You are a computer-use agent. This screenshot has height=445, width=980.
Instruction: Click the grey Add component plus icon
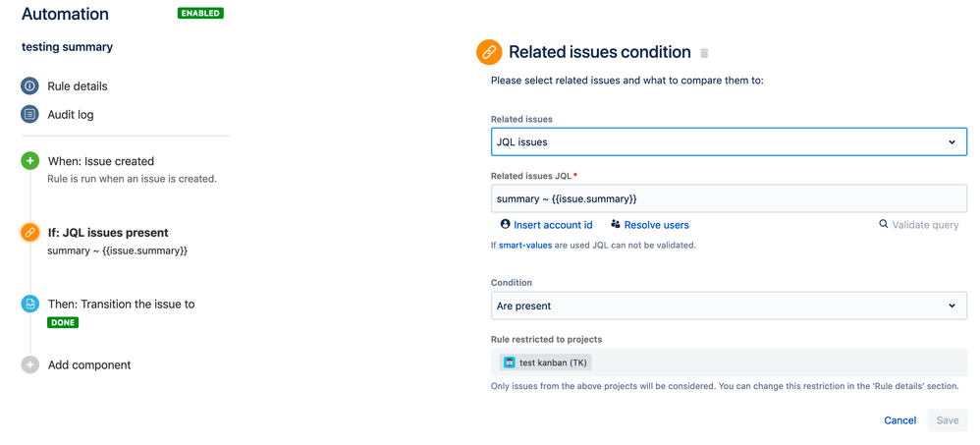click(x=30, y=364)
